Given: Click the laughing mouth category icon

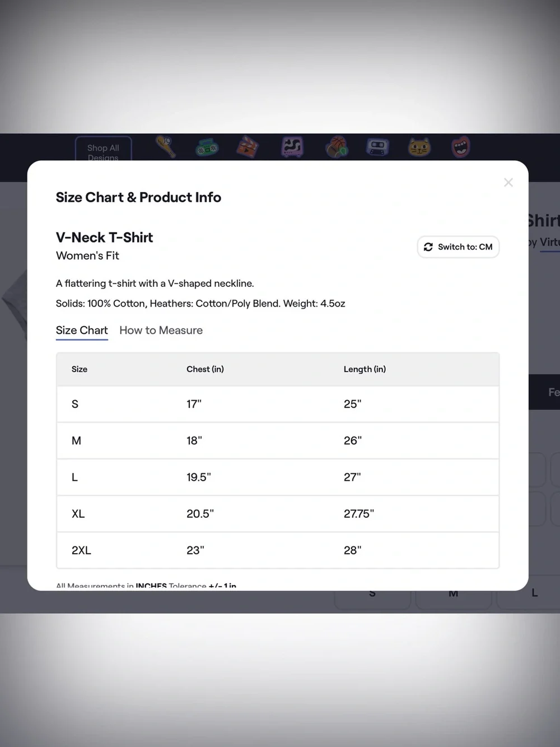Looking at the screenshot, I should (x=460, y=147).
